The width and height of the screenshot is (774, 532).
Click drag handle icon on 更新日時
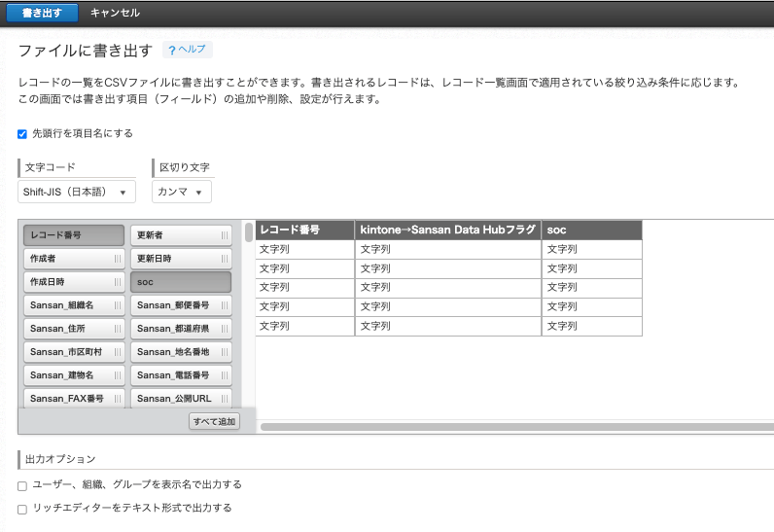pos(225,259)
